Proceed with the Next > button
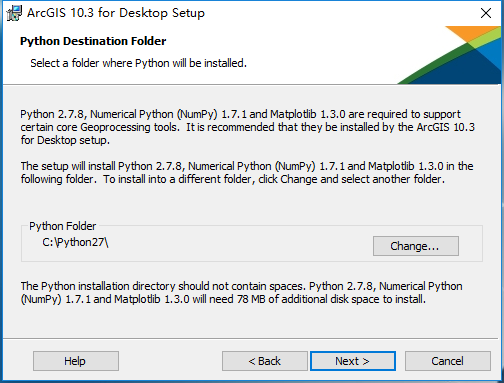The image size is (504, 383). 353,361
